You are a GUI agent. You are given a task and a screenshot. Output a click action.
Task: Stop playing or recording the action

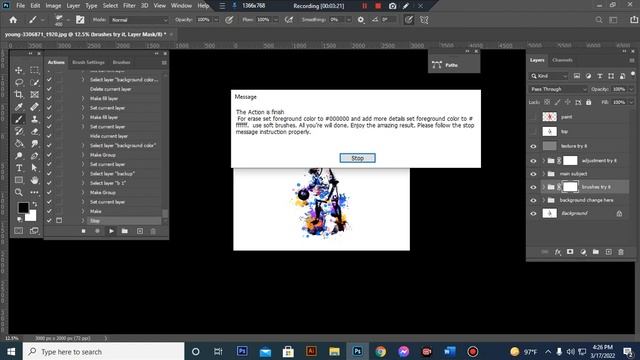[83, 231]
